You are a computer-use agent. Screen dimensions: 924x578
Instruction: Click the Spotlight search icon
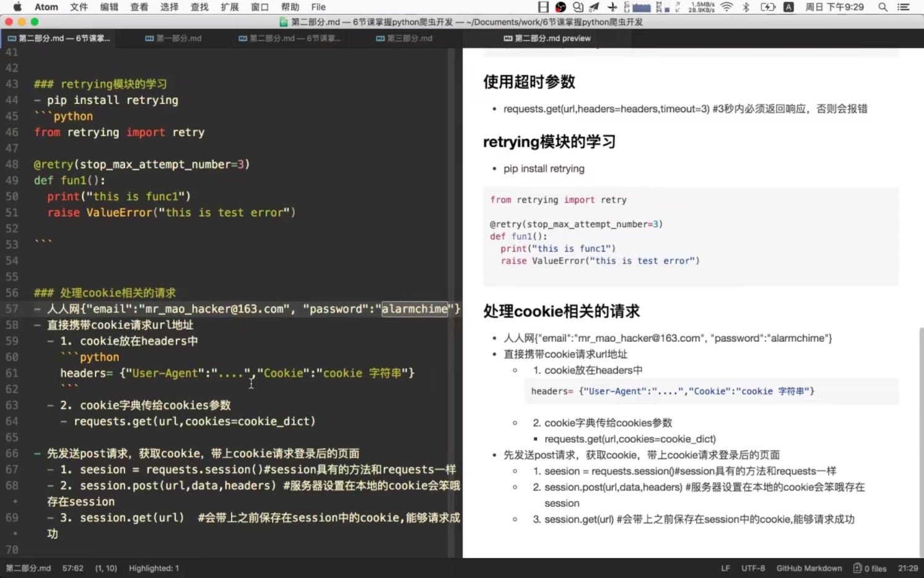pyautogui.click(x=883, y=7)
